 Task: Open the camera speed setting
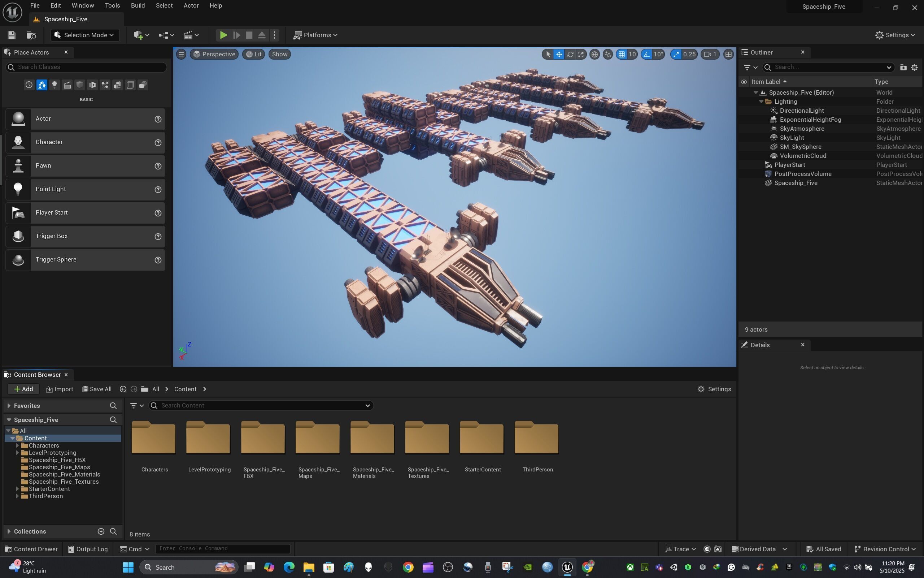pyautogui.click(x=710, y=54)
